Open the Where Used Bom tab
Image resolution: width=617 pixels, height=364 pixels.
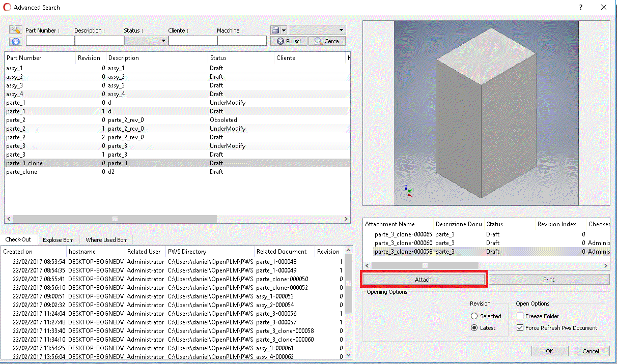[106, 239]
